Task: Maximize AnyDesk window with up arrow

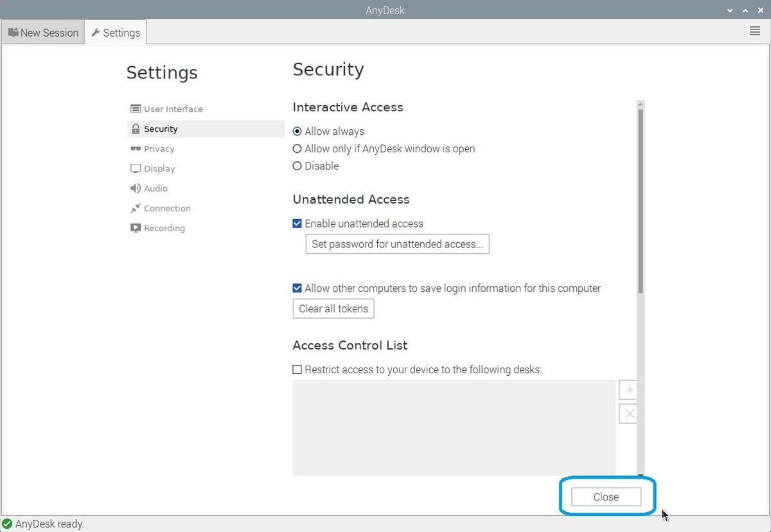Action: (745, 10)
